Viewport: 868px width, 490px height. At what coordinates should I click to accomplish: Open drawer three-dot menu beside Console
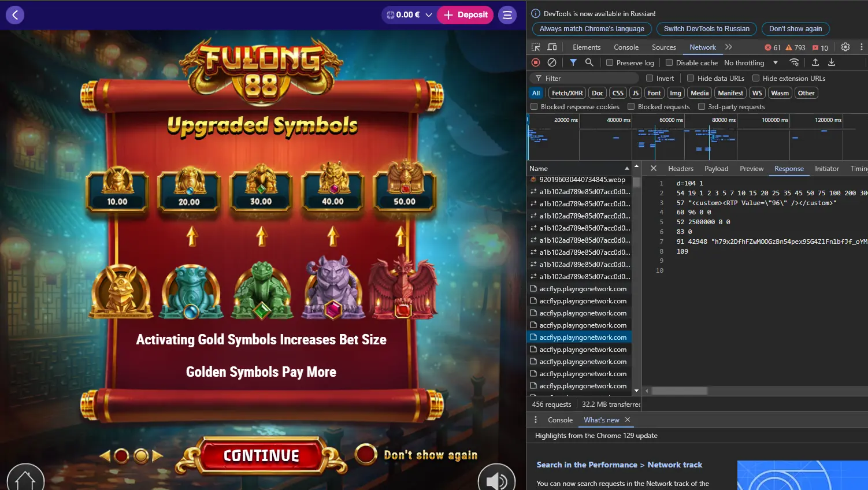536,420
